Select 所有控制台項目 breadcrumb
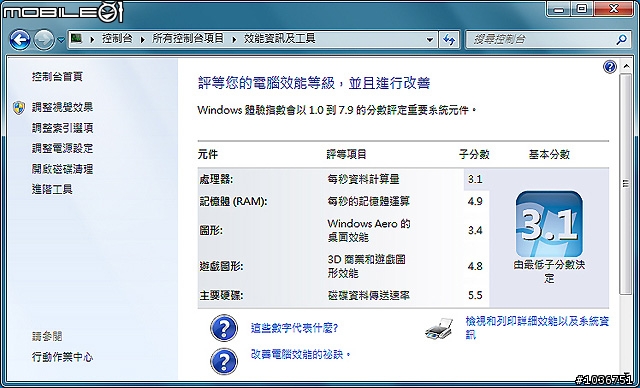The width and height of the screenshot is (640, 388). (x=188, y=39)
